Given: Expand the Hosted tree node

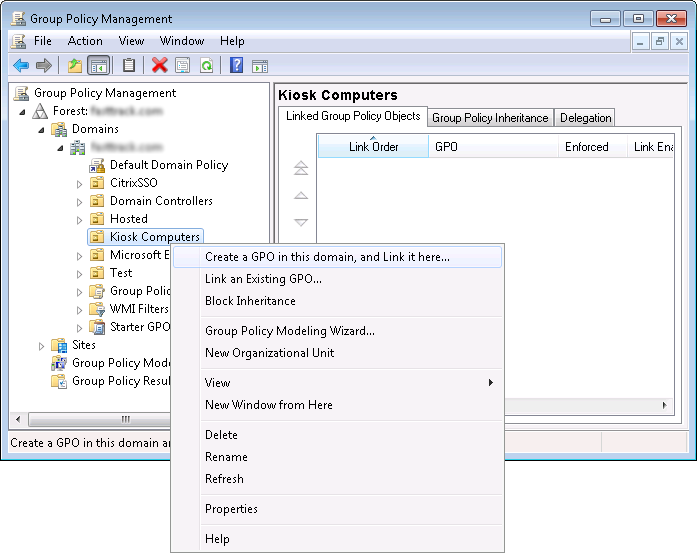Looking at the screenshot, I should 79,220.
